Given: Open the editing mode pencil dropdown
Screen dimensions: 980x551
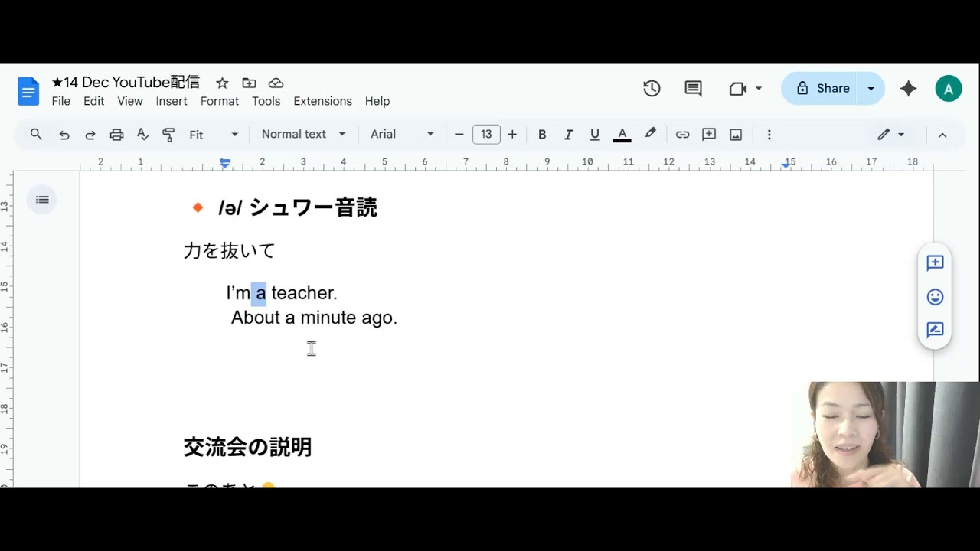Looking at the screenshot, I should [891, 135].
